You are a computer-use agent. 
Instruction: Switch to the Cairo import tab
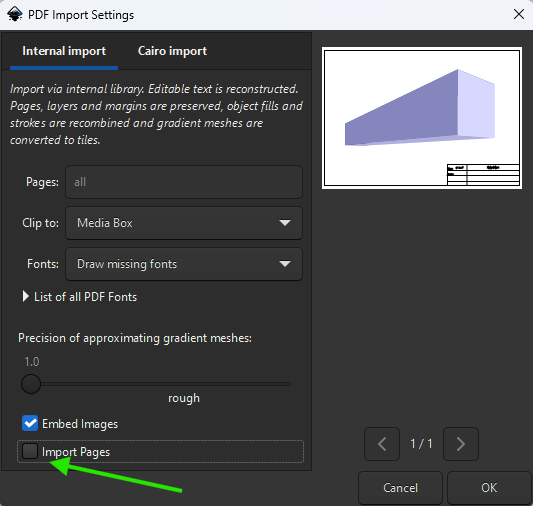point(172,51)
